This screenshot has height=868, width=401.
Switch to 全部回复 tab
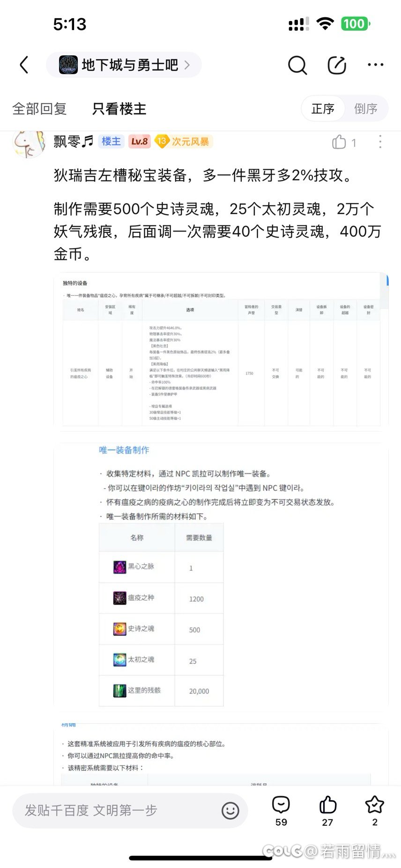click(x=39, y=109)
